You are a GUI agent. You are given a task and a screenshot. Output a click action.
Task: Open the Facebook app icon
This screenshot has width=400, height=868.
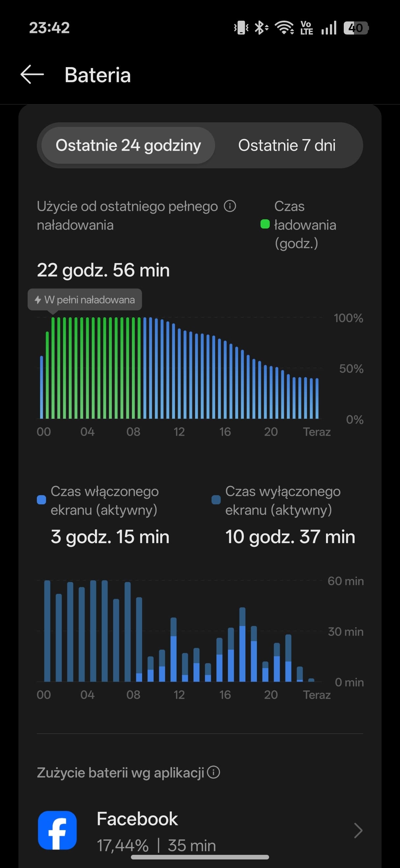[x=57, y=830]
